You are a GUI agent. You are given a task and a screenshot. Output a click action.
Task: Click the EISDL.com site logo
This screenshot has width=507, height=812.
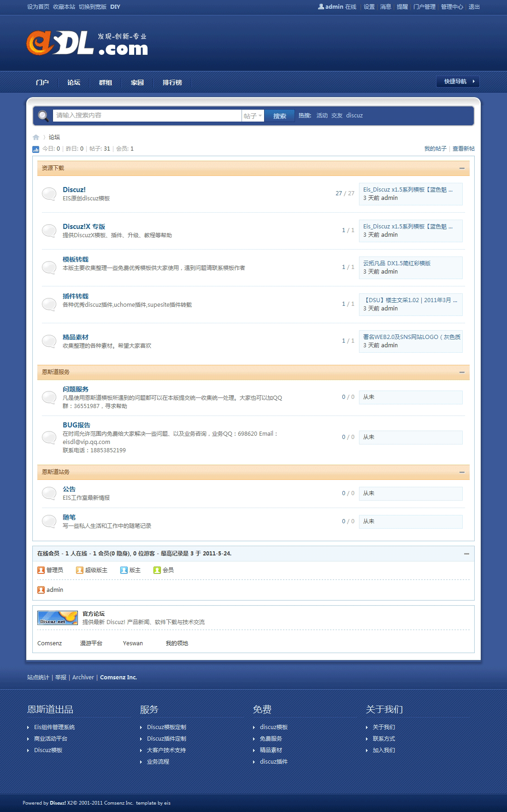coord(87,43)
